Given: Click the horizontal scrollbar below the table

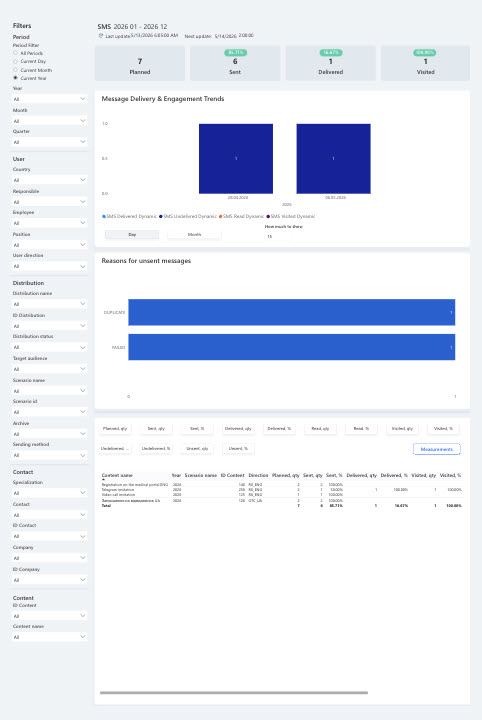Looking at the screenshot, I should click(x=234, y=692).
